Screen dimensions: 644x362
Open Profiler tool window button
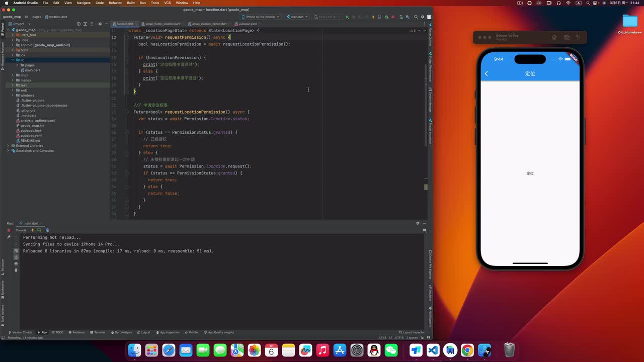192,332
